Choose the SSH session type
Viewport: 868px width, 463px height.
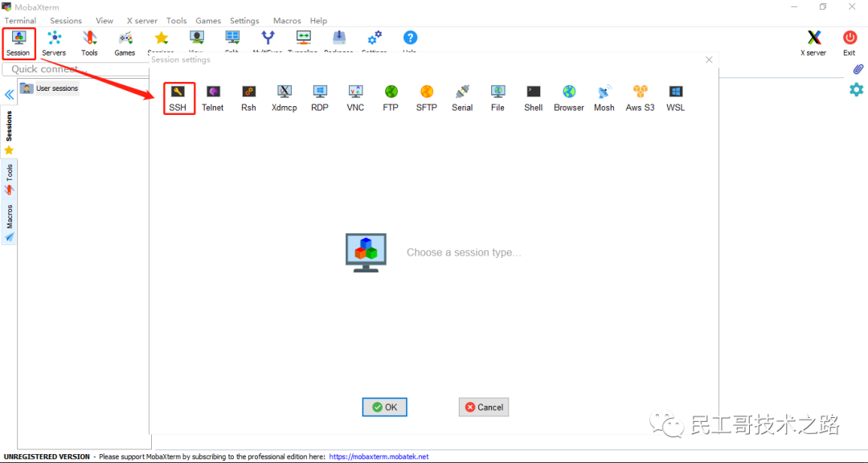(178, 98)
